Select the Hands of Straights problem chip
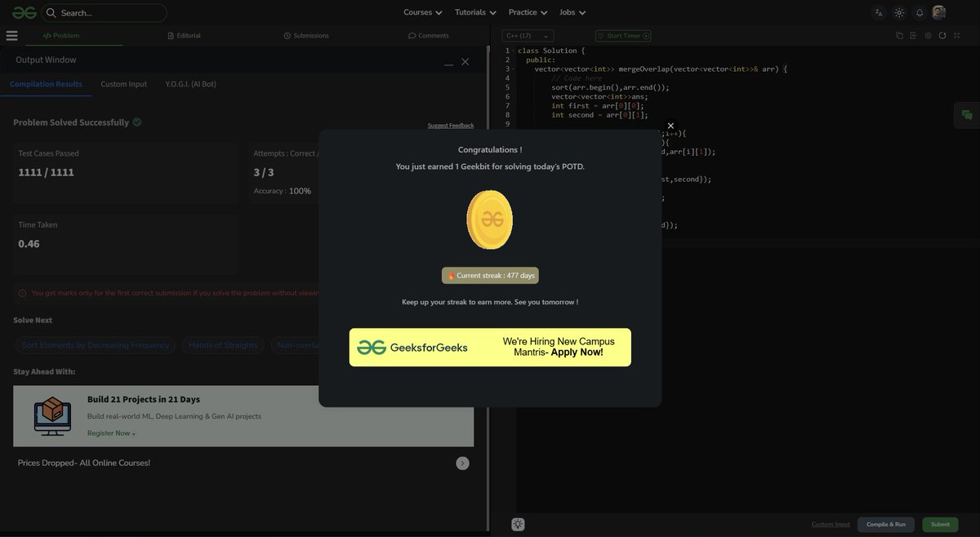Viewport: 980px width, 537px height. 223,345
